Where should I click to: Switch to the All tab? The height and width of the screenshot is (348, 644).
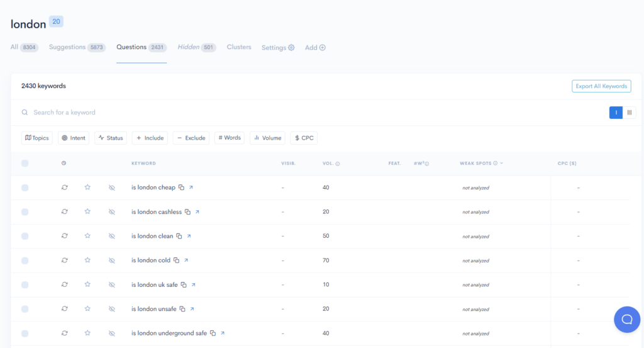pos(25,47)
